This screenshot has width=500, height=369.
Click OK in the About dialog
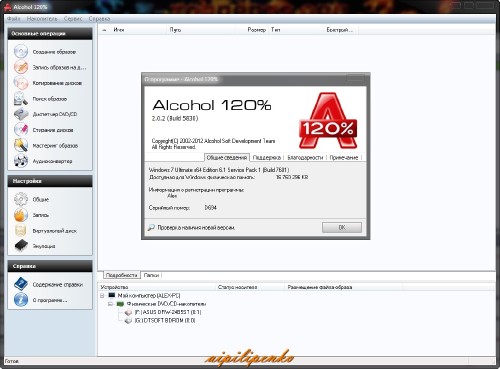click(342, 227)
